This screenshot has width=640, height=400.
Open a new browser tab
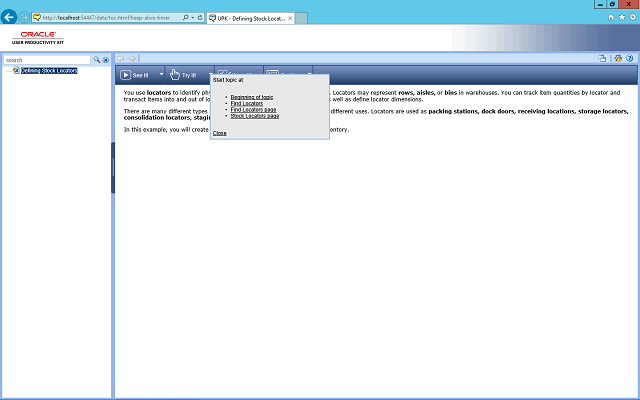(x=301, y=18)
